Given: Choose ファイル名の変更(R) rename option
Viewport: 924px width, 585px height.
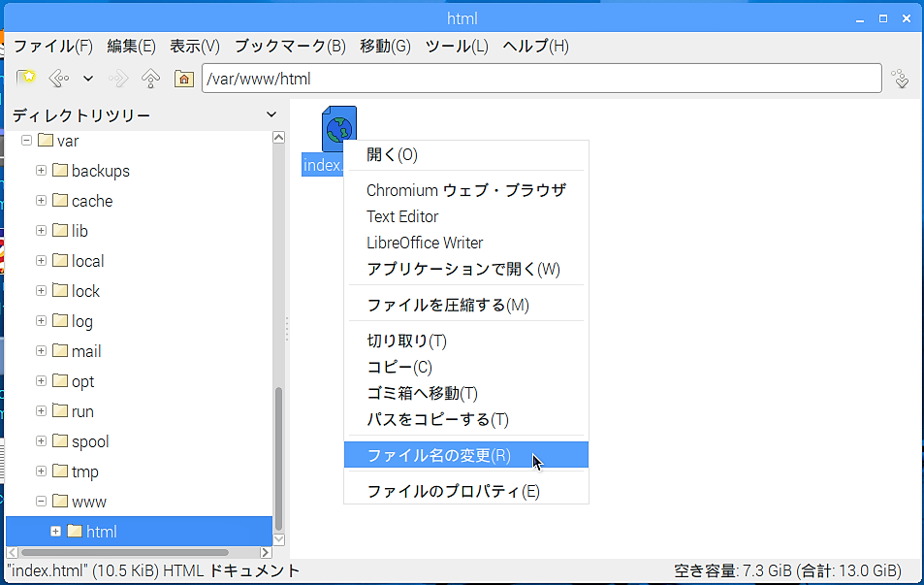Looking at the screenshot, I should click(466, 455).
